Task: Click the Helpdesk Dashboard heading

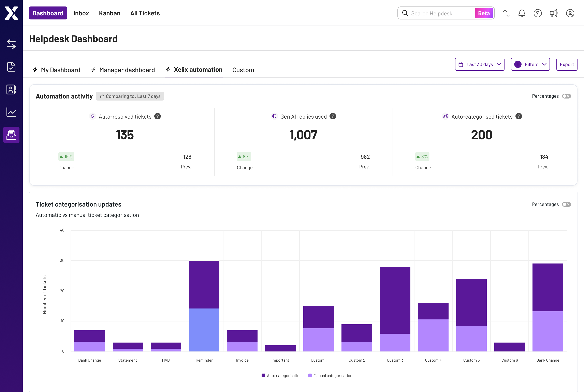Action: (73, 39)
